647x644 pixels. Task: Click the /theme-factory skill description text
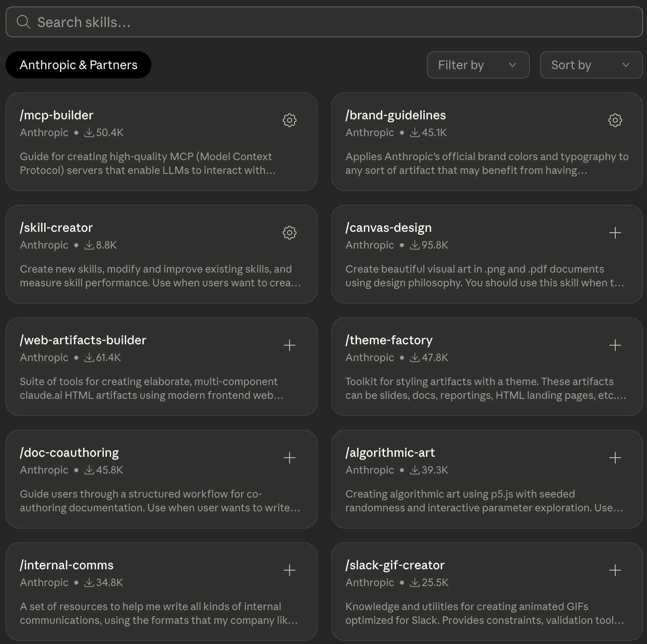click(x=486, y=388)
